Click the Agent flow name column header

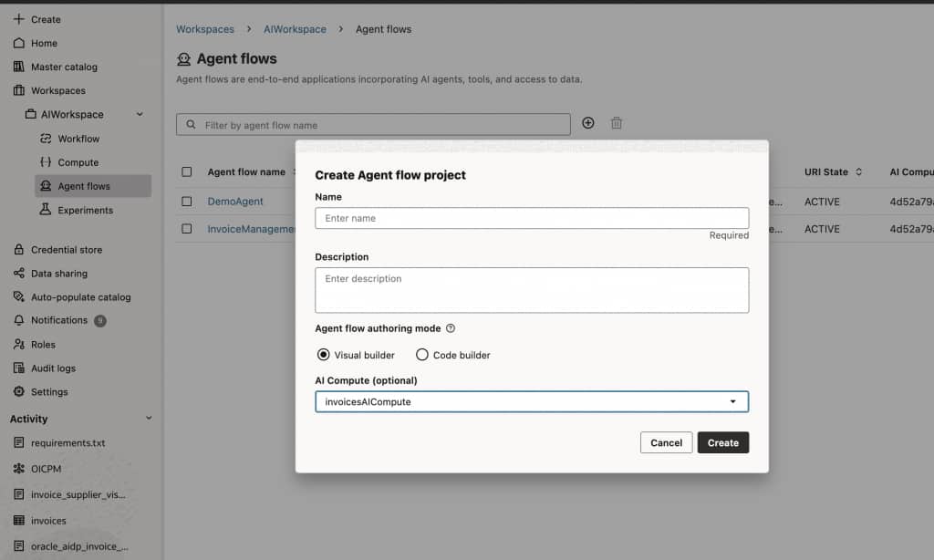point(246,171)
